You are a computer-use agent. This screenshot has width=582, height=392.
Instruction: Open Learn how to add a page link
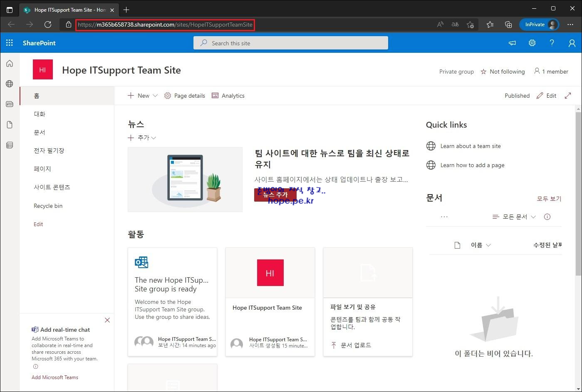[472, 165]
